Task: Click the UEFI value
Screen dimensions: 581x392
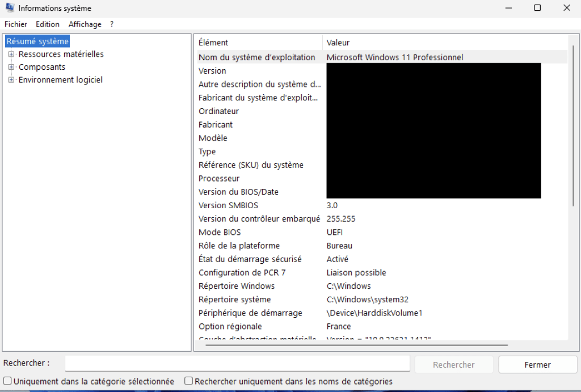Action: (x=335, y=233)
